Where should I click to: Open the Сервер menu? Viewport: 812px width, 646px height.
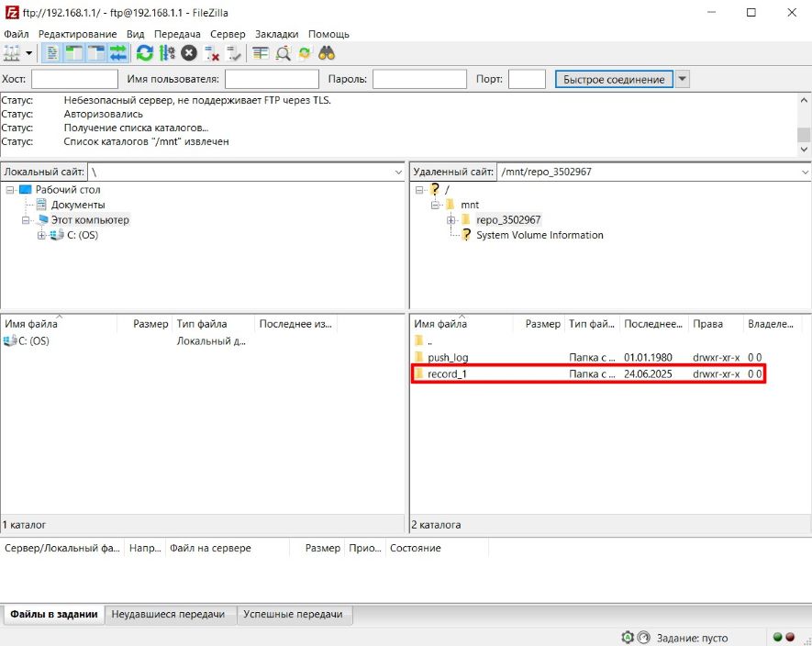click(x=228, y=34)
